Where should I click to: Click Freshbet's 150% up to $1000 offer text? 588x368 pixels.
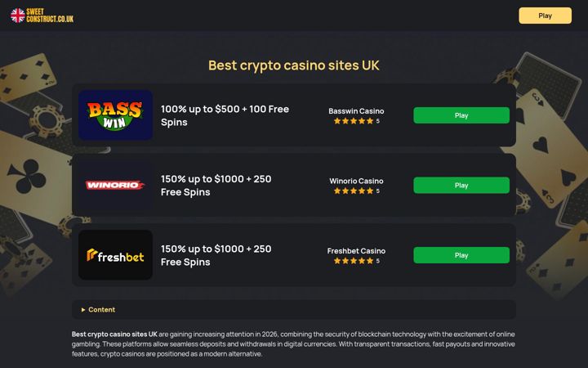(216, 255)
